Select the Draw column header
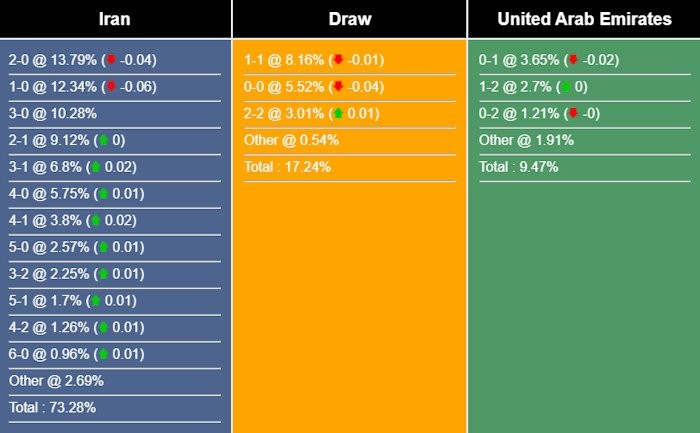 (x=350, y=19)
